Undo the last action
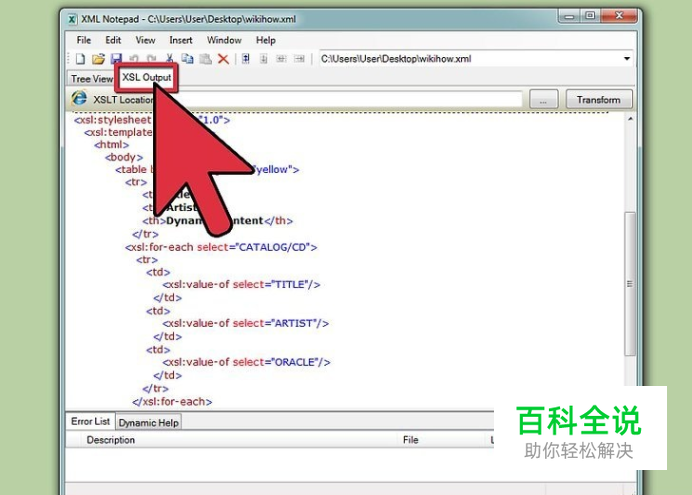This screenshot has width=692, height=495. (x=134, y=59)
